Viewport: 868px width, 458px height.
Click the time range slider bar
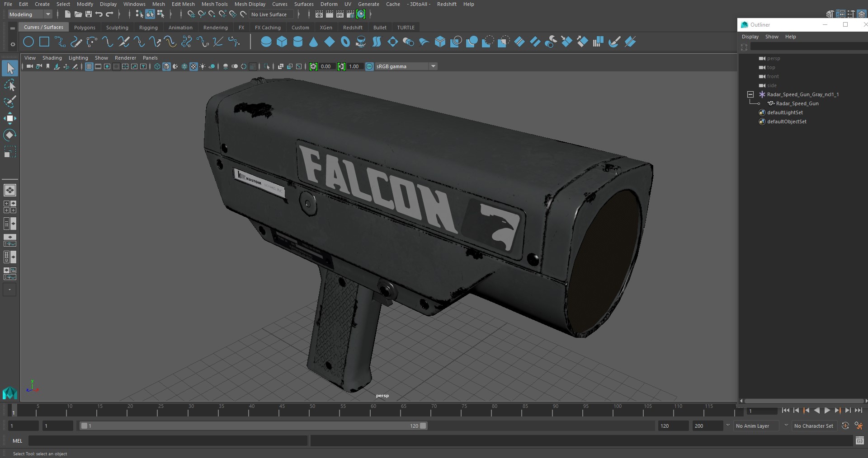[x=253, y=425]
